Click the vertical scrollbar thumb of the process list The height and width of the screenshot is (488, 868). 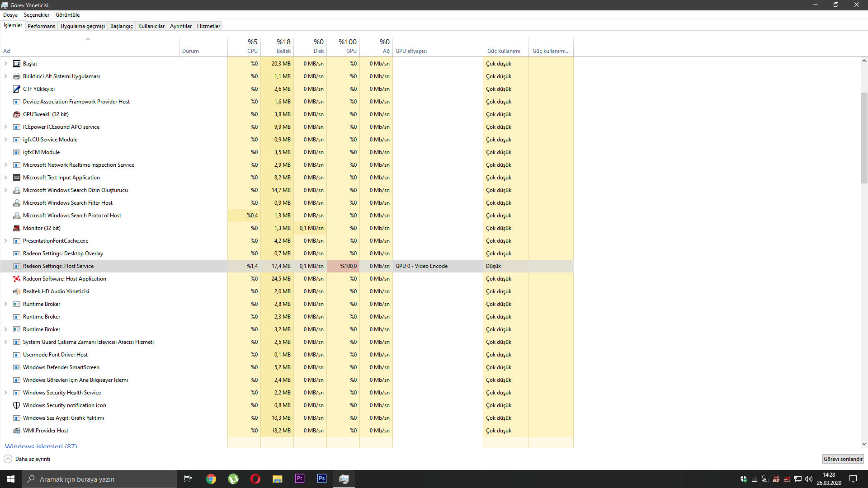863,138
